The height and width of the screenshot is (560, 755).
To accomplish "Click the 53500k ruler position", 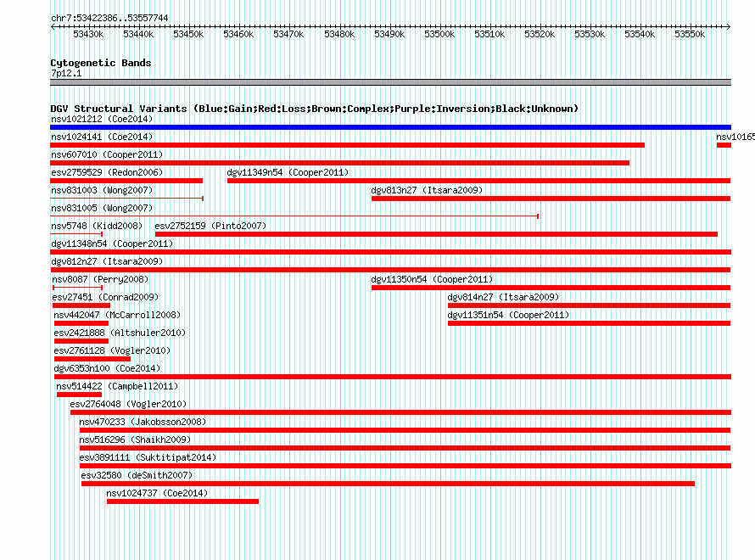I will (x=439, y=34).
